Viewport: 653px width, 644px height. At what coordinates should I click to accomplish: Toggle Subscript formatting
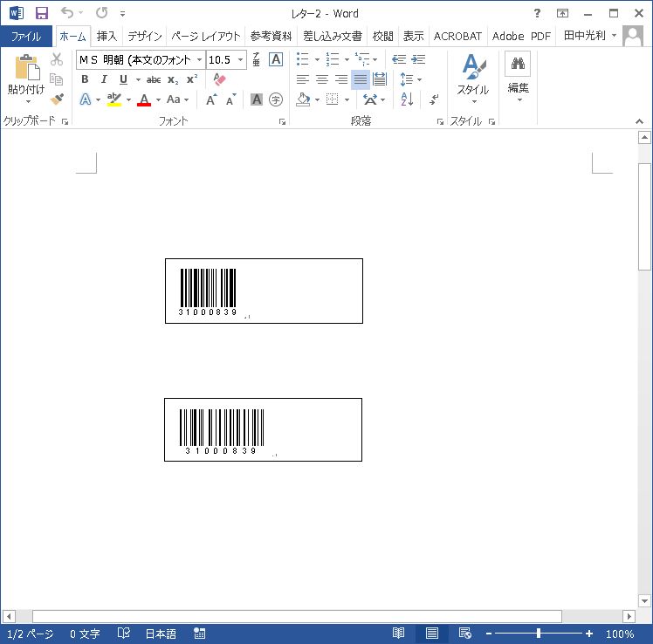click(173, 79)
